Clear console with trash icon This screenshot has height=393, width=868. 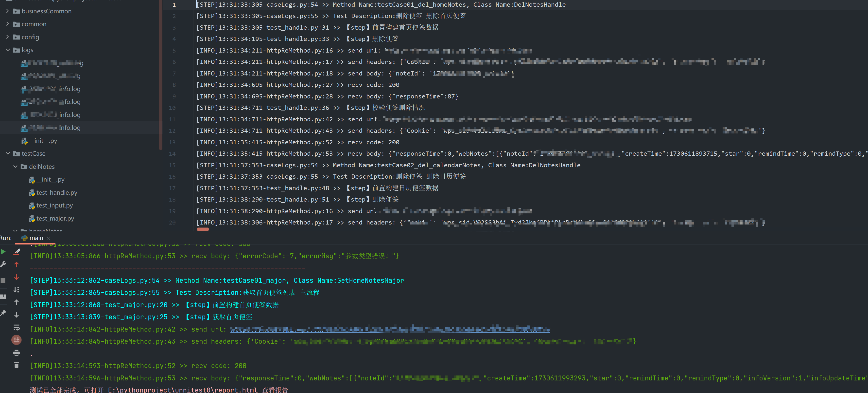coord(17,365)
